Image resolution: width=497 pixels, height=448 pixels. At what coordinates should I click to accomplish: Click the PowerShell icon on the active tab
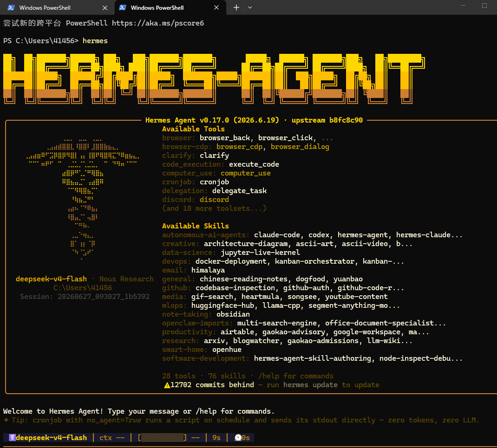pyautogui.click(x=123, y=7)
